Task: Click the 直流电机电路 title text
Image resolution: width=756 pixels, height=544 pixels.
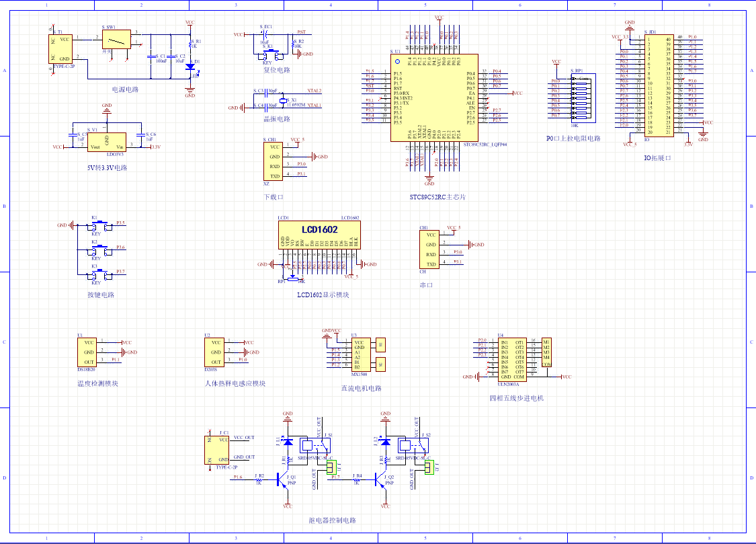Action: click(361, 388)
